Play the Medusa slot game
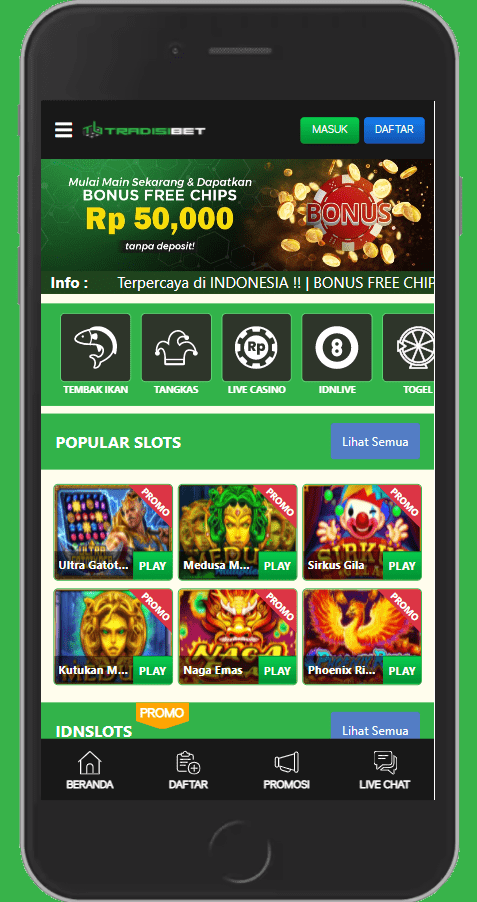Image resolution: width=477 pixels, height=902 pixels. 277,565
